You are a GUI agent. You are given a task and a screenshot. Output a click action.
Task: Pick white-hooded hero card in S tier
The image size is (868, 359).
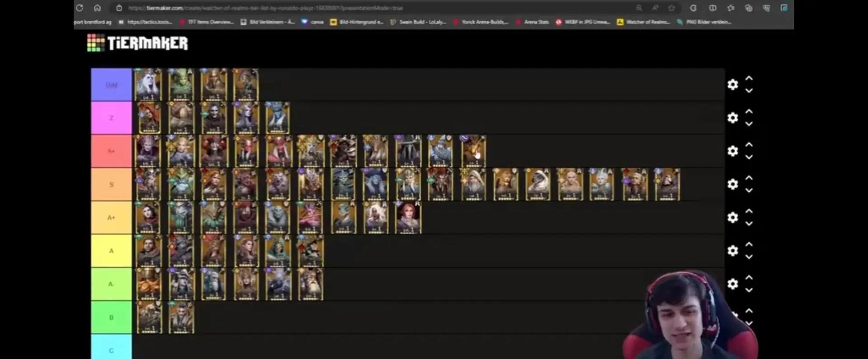(x=538, y=184)
